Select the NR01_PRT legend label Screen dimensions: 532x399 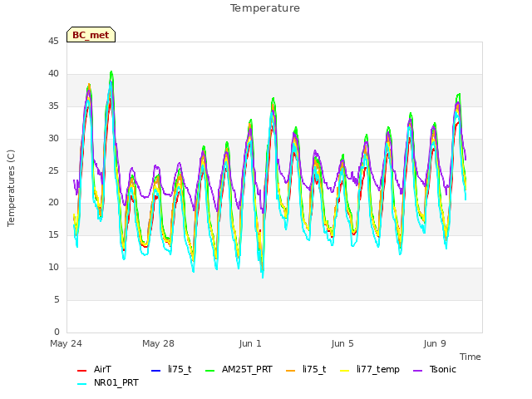tap(116, 382)
